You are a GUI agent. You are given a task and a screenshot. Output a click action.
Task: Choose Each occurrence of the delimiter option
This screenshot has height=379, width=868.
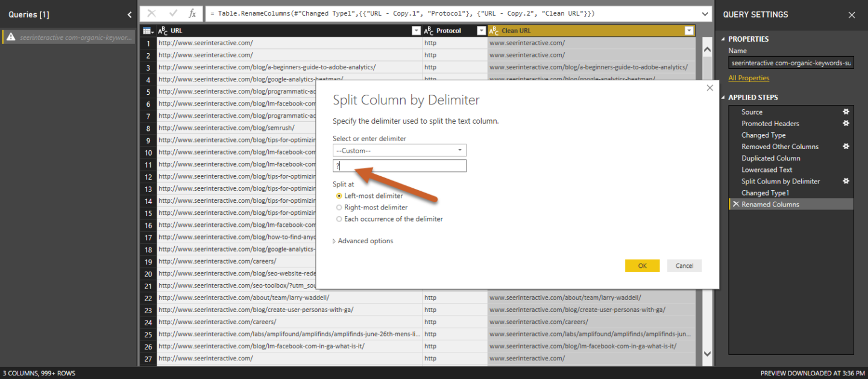(339, 219)
